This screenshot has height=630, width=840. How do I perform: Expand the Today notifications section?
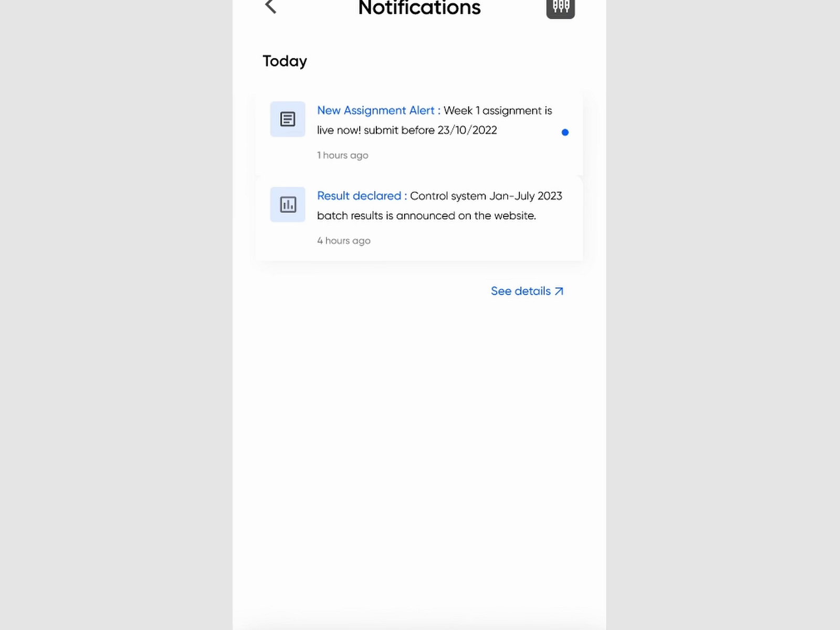click(285, 61)
